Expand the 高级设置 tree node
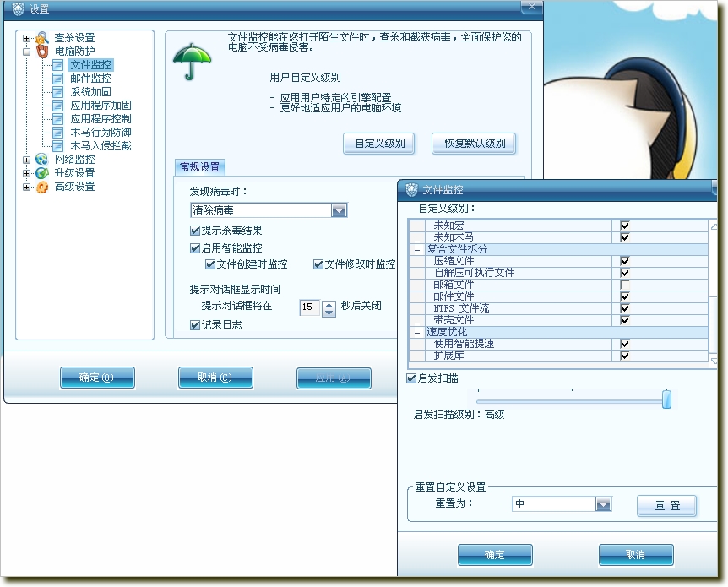The height and width of the screenshot is (587, 728). [x=26, y=187]
